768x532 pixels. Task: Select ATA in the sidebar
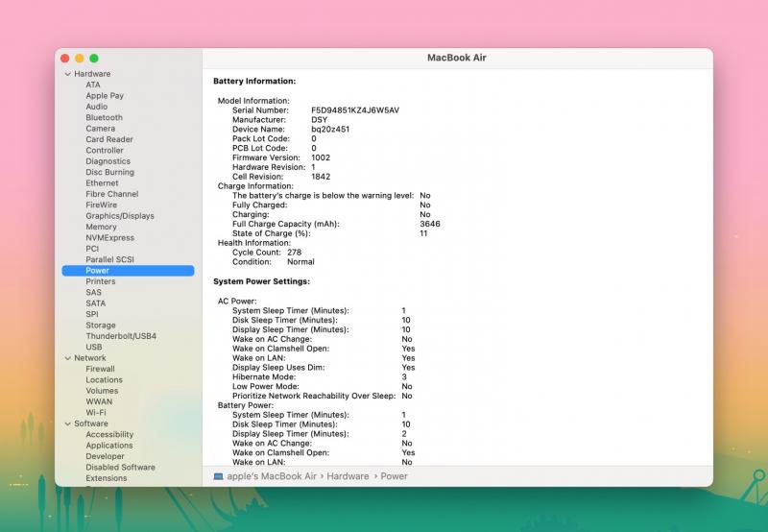(x=93, y=85)
